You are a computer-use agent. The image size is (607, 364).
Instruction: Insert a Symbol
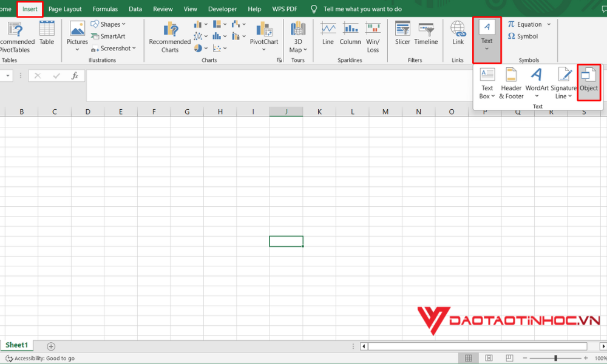click(x=522, y=36)
